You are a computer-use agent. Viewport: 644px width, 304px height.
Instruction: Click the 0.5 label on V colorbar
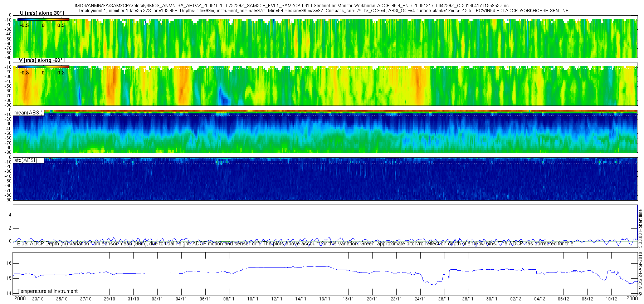(61, 73)
